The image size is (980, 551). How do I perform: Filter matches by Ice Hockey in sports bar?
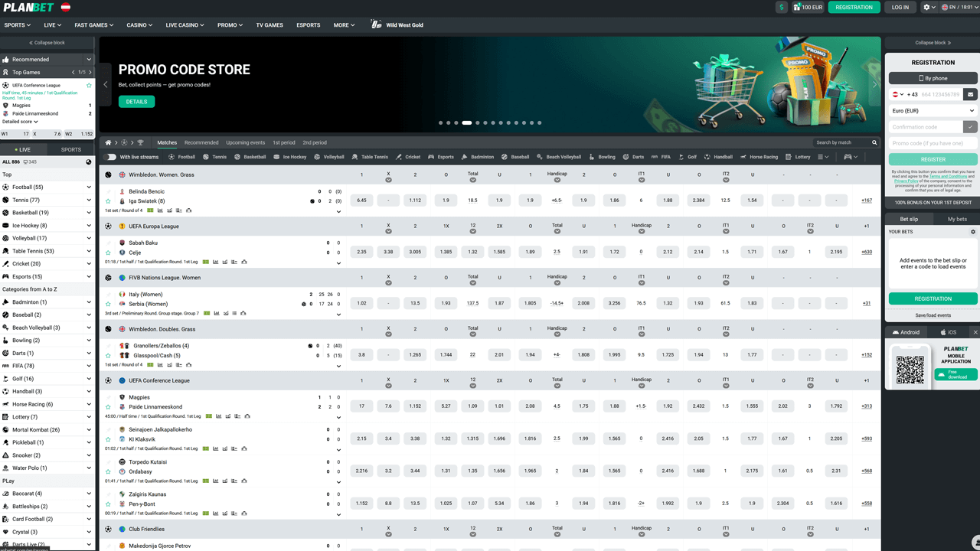tap(289, 157)
